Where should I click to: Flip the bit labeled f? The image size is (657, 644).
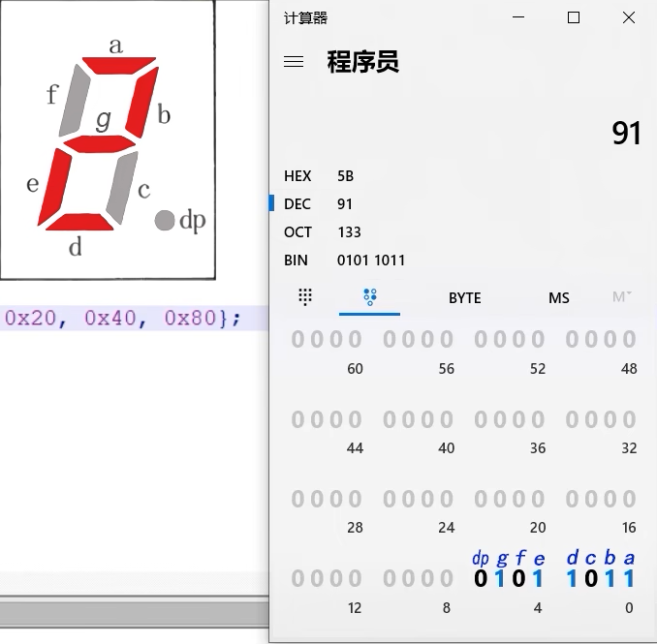(x=519, y=579)
